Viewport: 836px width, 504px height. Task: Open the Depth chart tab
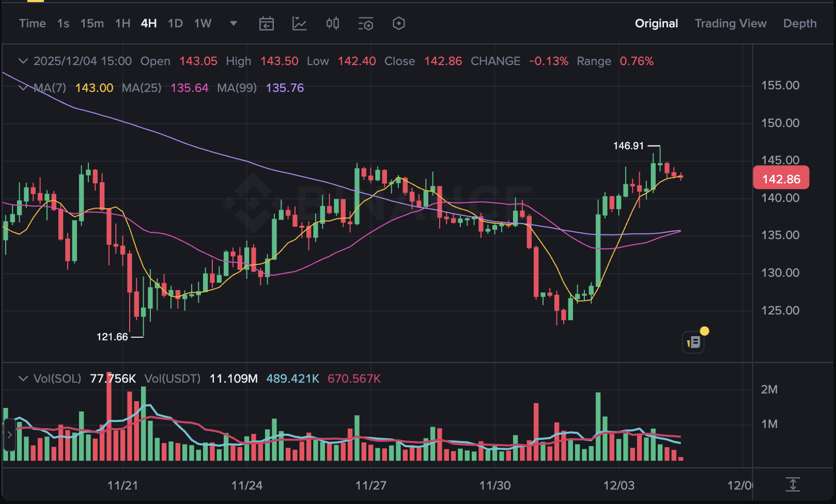click(x=799, y=24)
